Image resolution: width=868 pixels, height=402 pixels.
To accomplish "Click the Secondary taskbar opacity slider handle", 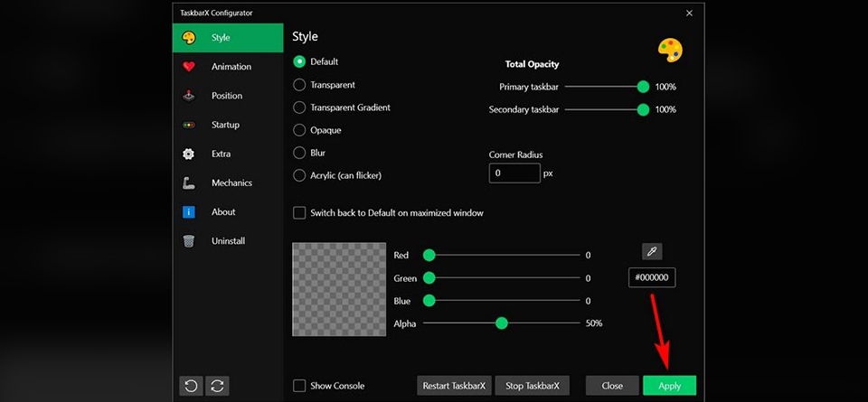I will tap(643, 109).
